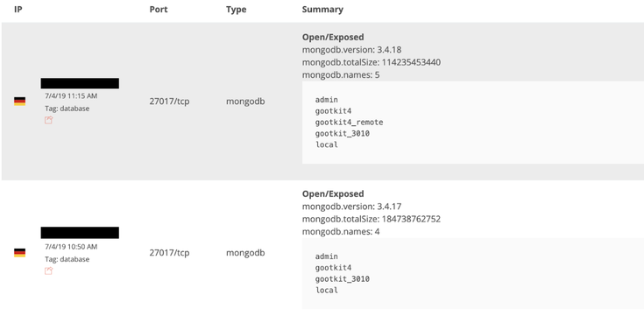
Task: Select gootkit4_remote in the database list
Action: click(x=349, y=123)
